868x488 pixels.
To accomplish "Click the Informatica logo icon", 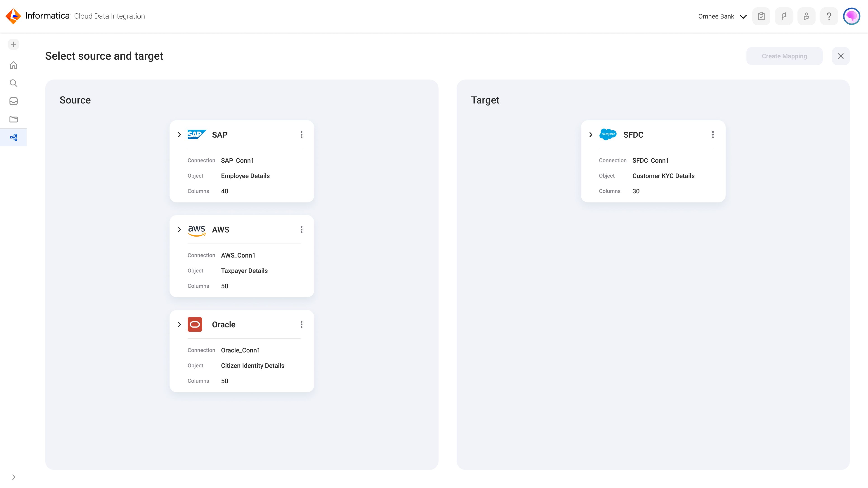I will pos(14,16).
